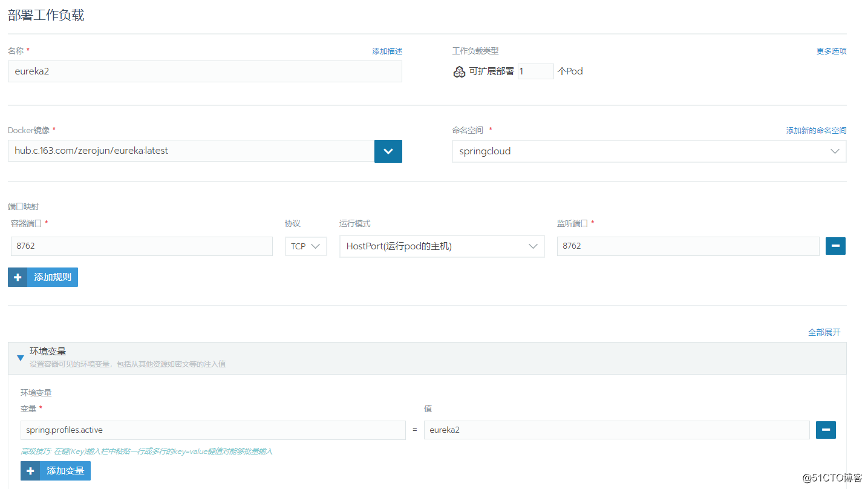The height and width of the screenshot is (489, 868).
Task: Click the Add Description link
Action: coord(387,51)
